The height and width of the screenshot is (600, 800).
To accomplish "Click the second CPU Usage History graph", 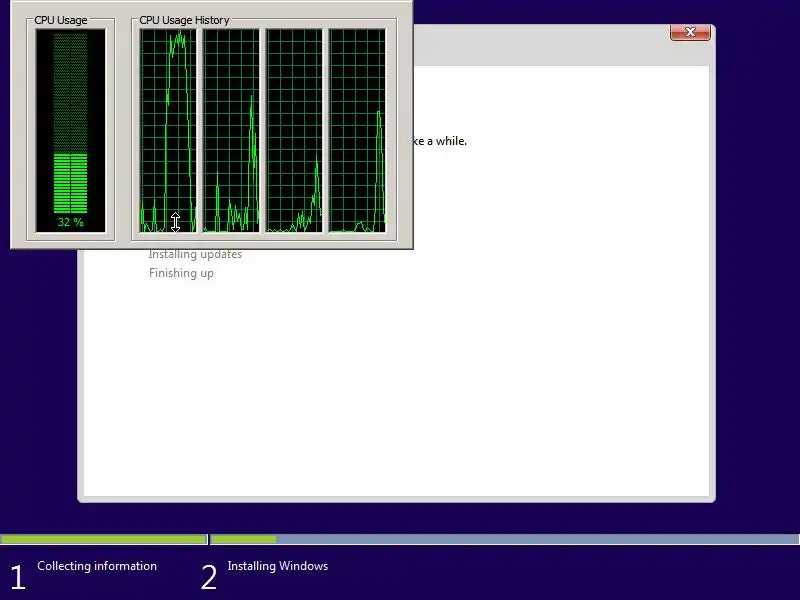I will 231,131.
